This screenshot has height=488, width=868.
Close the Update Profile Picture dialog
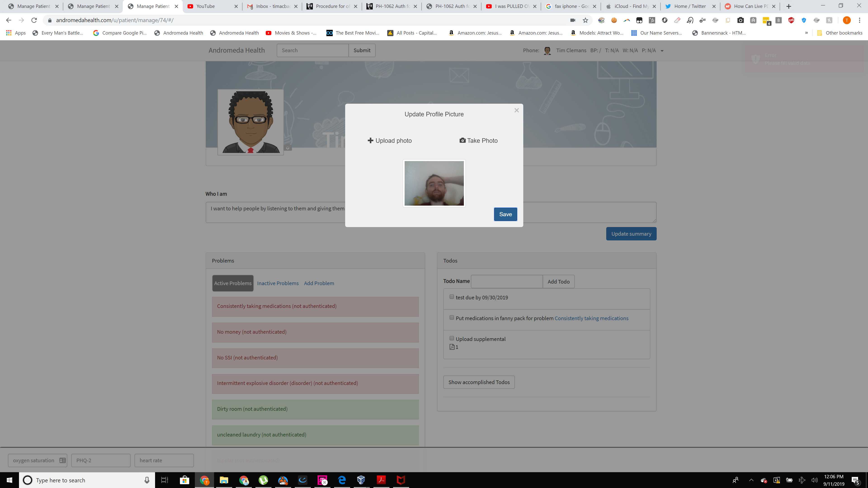coord(516,110)
